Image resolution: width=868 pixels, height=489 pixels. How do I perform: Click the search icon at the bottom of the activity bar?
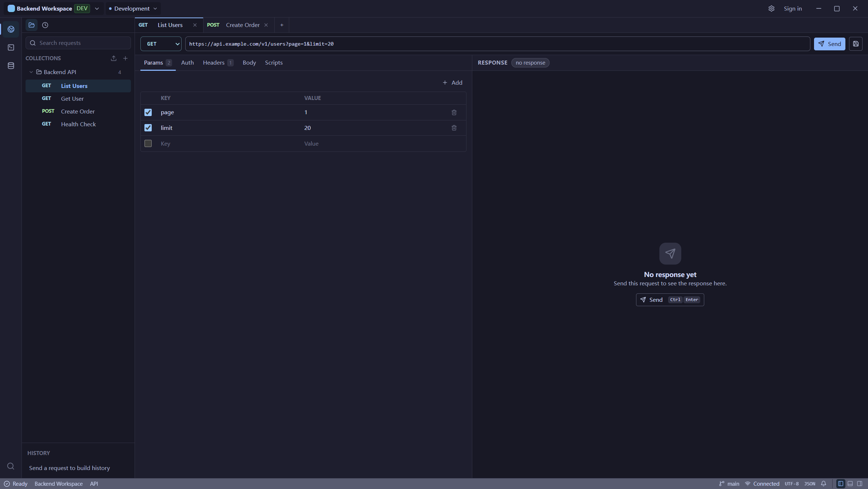11,466
